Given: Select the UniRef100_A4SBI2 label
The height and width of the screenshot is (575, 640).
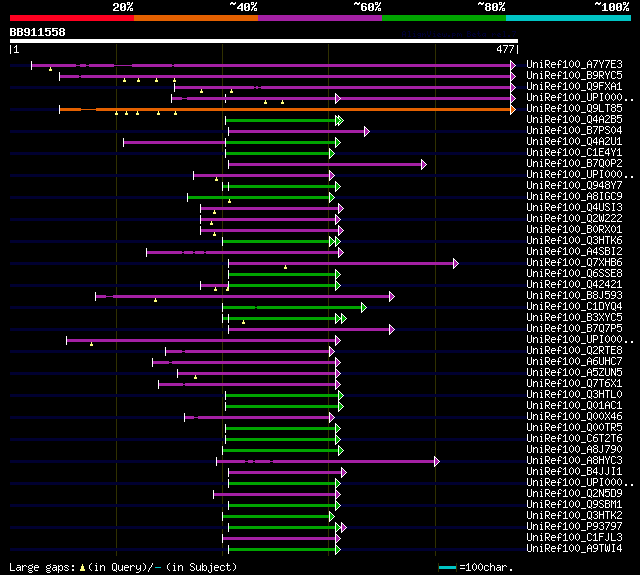Looking at the screenshot, I should (574, 252).
